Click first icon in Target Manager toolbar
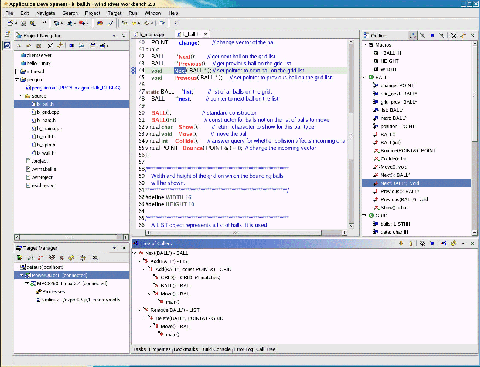This screenshot has height=367, width=480. [19, 258]
